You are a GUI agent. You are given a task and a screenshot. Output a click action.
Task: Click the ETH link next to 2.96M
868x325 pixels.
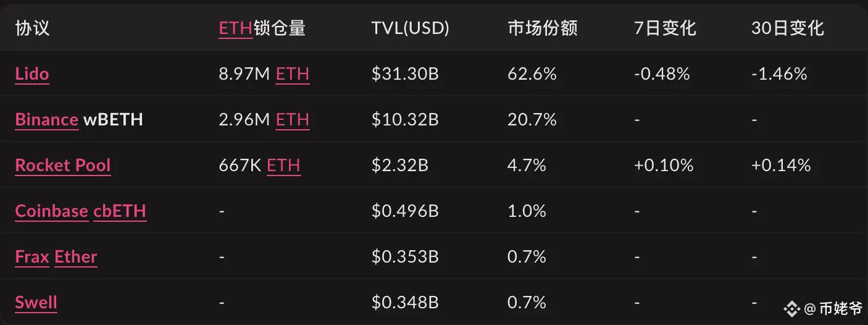(x=293, y=119)
